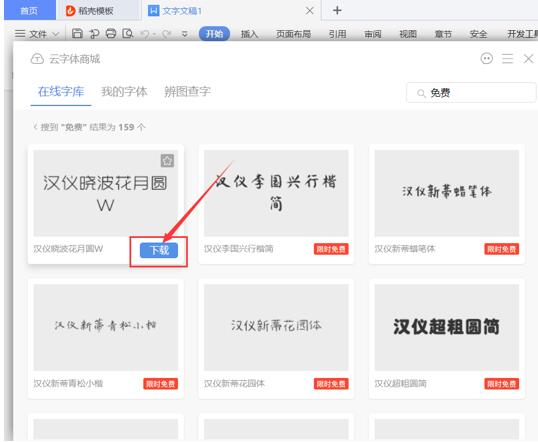Click the font search field containing 免费

[471, 93]
